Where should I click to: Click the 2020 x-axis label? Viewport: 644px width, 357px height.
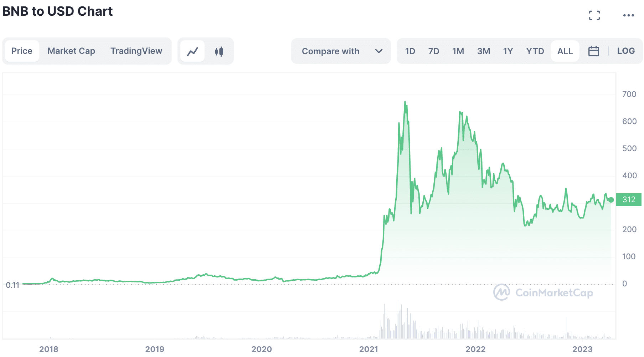262,349
